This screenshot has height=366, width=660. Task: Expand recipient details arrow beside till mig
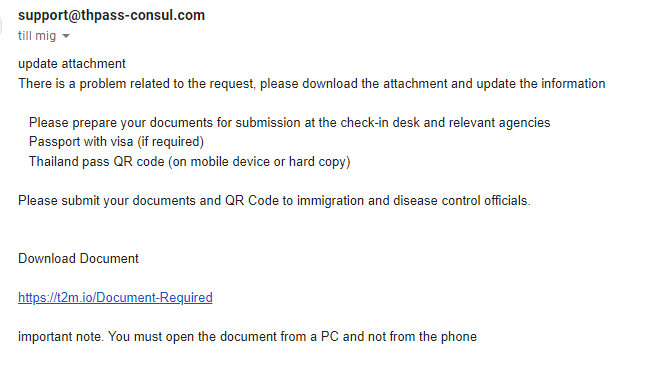click(x=66, y=36)
